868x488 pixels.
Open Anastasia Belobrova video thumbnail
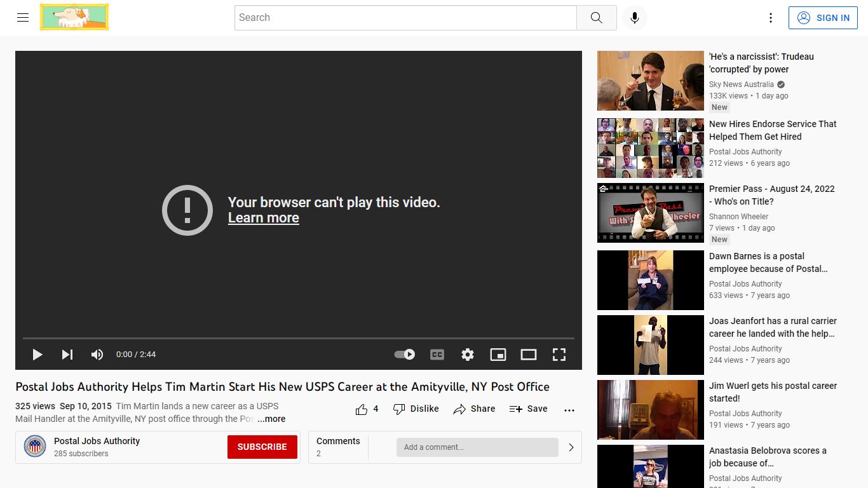651,466
